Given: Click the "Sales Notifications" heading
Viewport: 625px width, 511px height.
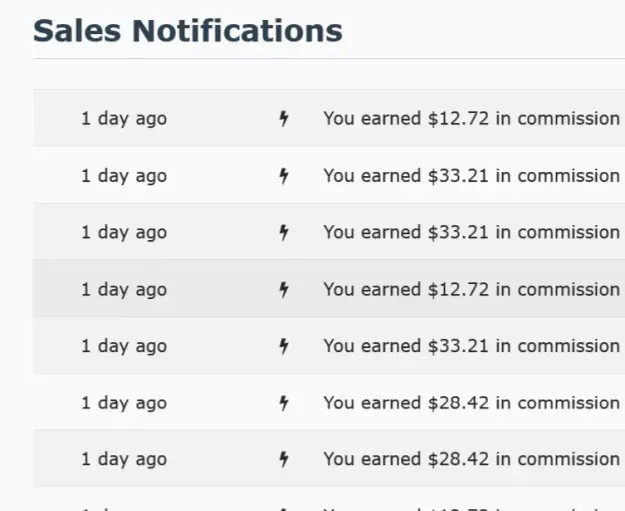Looking at the screenshot, I should (x=188, y=31).
